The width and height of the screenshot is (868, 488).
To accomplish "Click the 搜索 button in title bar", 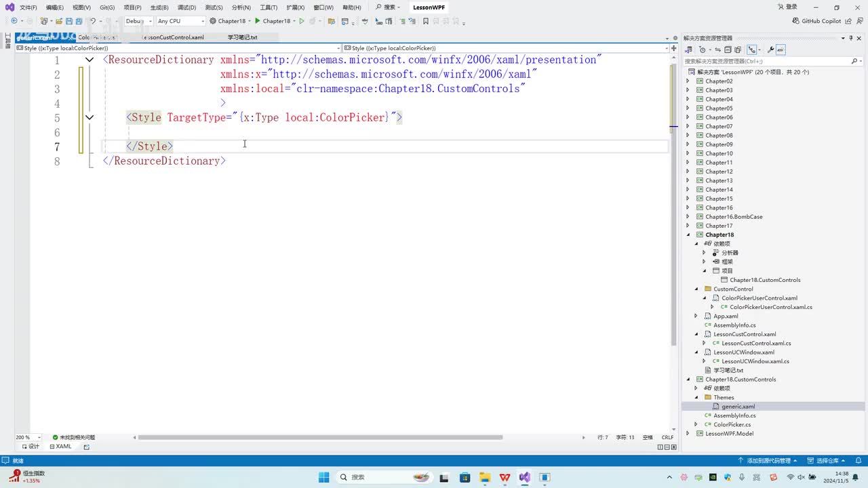I will click(x=389, y=7).
